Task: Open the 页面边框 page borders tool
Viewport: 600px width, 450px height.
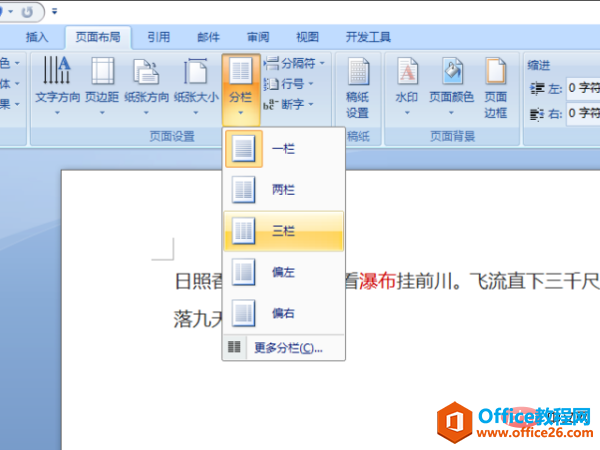Action: (496, 88)
